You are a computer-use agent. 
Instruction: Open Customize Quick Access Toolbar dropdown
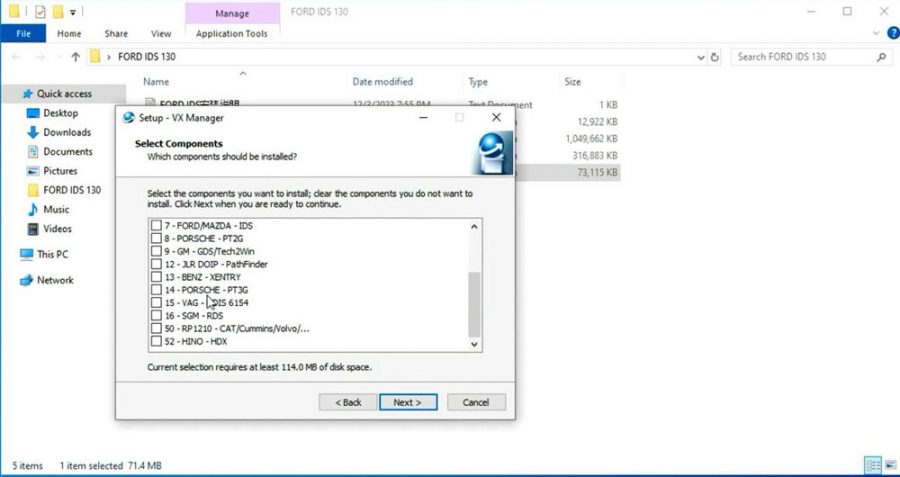(73, 12)
